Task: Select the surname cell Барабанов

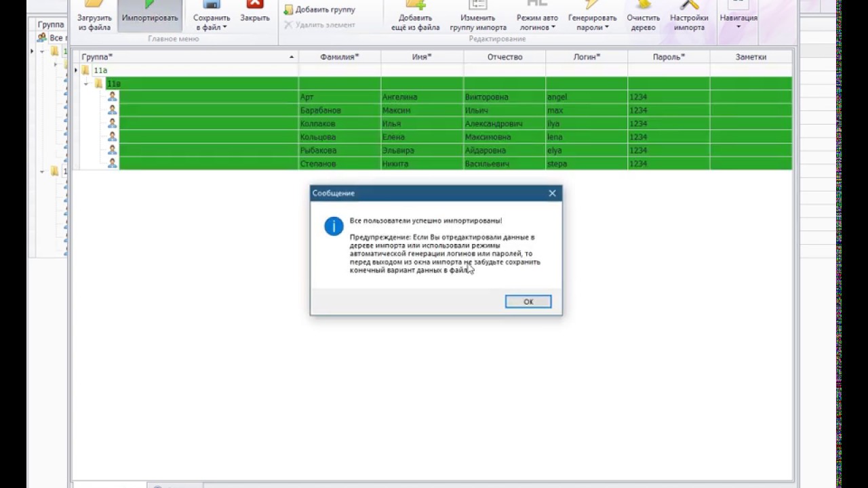Action: point(340,110)
